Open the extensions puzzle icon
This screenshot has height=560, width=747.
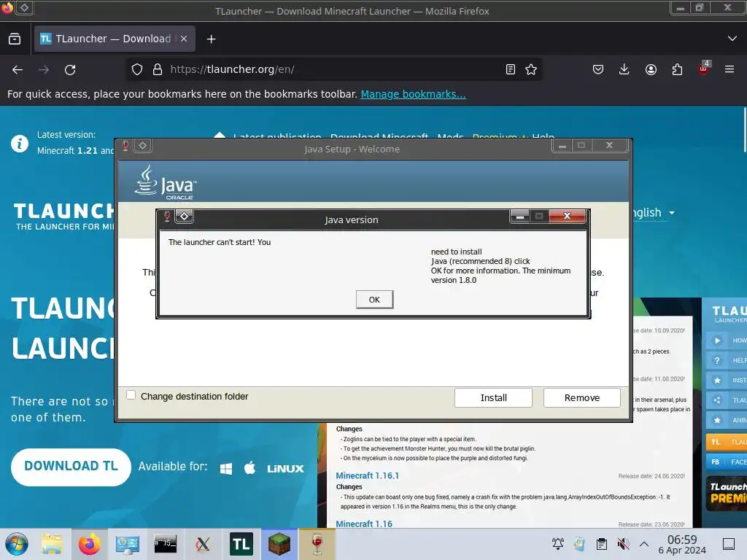pos(677,69)
